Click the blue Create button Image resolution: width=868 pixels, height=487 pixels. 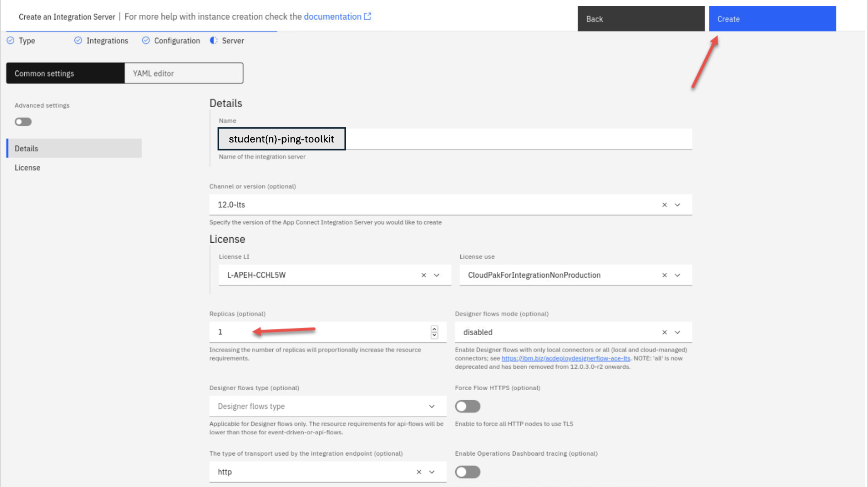click(772, 19)
